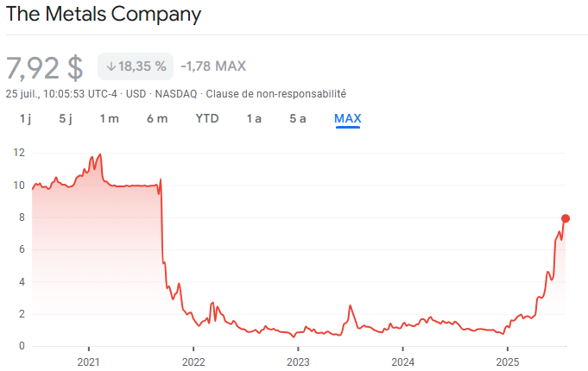Select the 1 j time range tab
Screen dimensions: 588x371
point(23,118)
